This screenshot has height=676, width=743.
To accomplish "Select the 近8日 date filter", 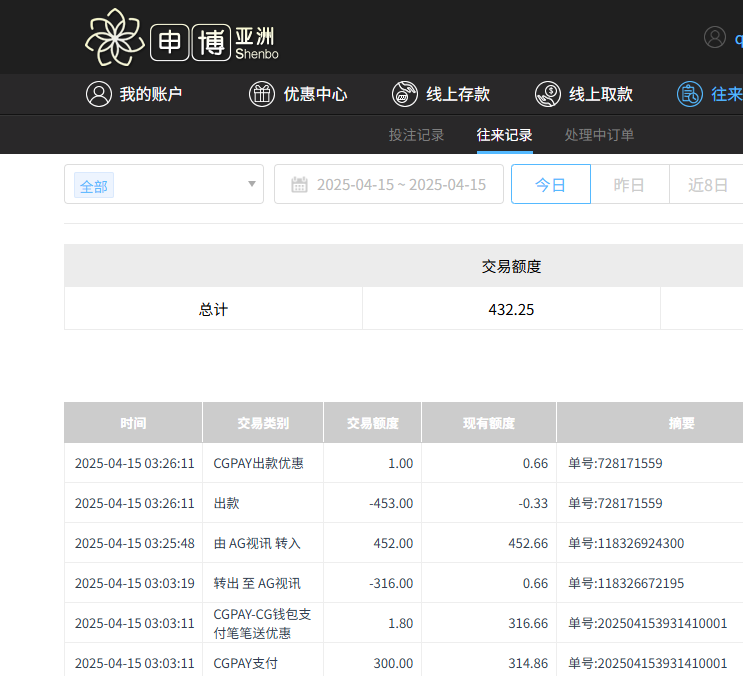I will tap(707, 184).
